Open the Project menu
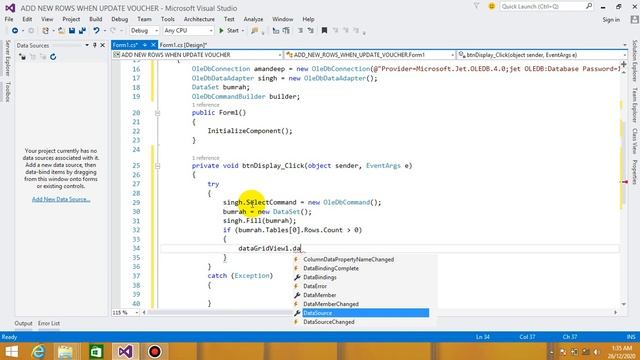Screen dimensions: 640x360 tap(71, 19)
